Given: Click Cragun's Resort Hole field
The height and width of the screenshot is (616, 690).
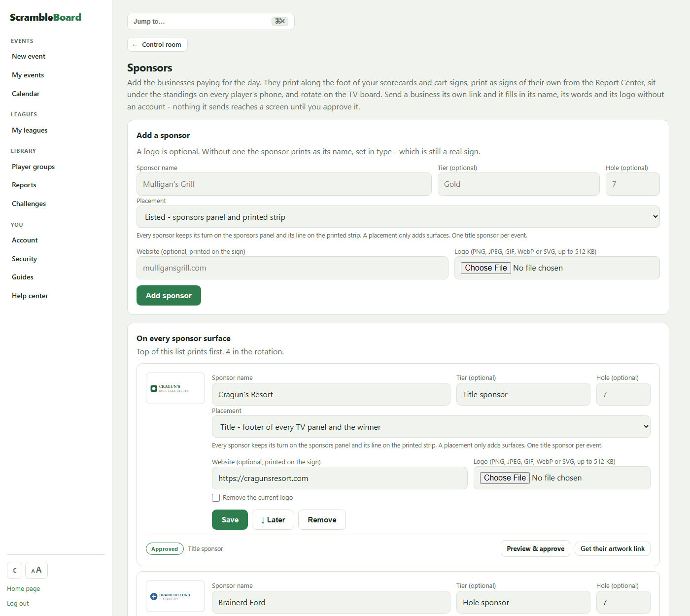Looking at the screenshot, I should coord(623,394).
